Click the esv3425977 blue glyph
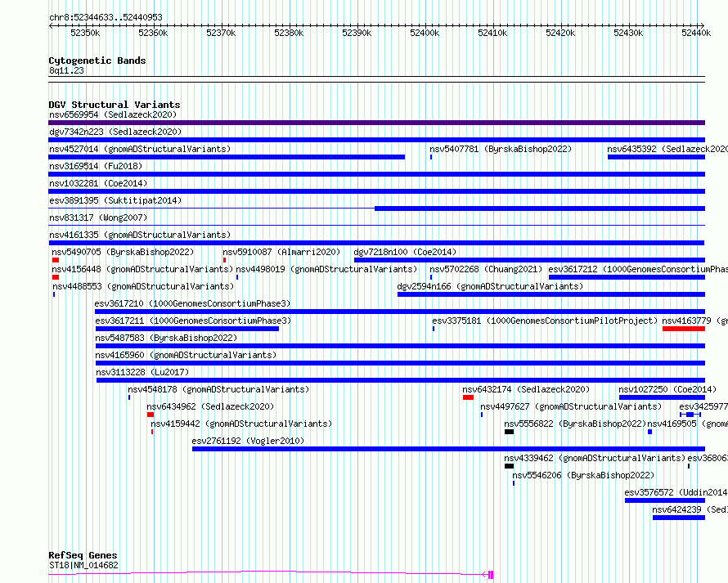This screenshot has width=728, height=583. pyautogui.click(x=690, y=415)
